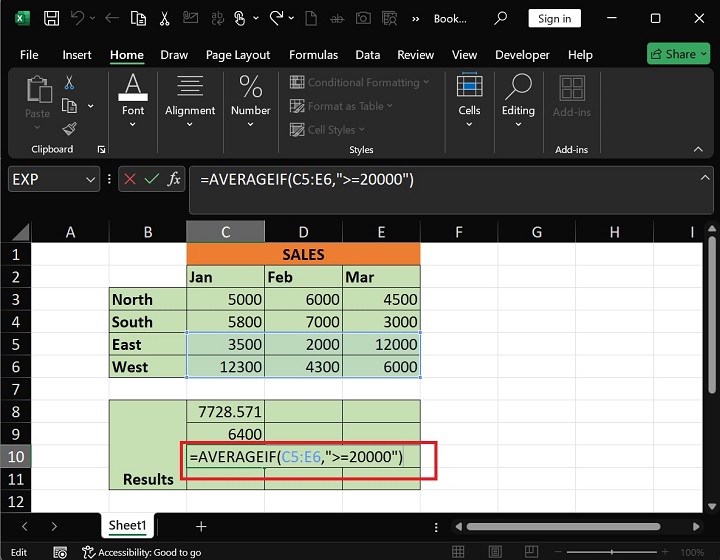Open the Insert Function fx dialog
720x560 pixels.
pos(174,179)
